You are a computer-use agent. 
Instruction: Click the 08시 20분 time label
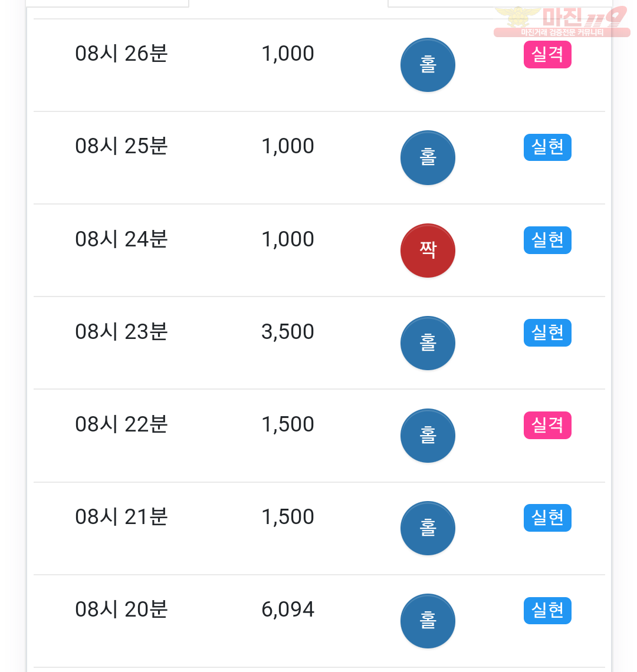coord(122,609)
